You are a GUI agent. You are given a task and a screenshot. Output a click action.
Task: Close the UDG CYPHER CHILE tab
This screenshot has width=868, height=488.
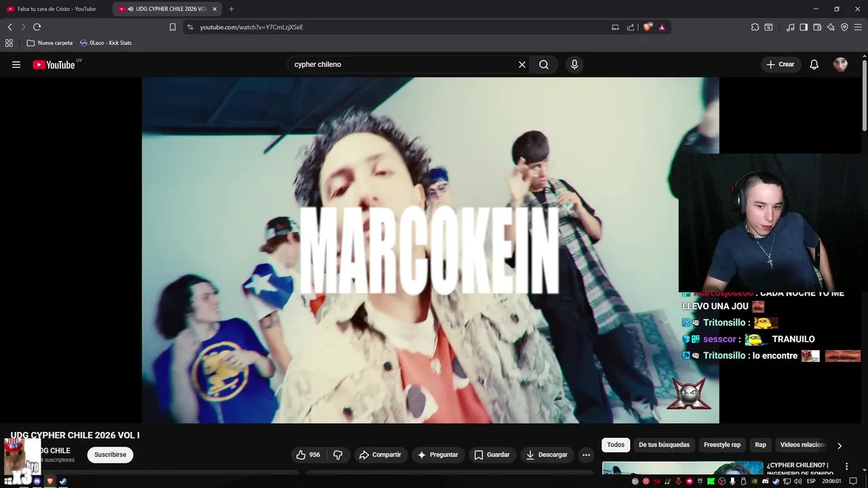tap(214, 9)
